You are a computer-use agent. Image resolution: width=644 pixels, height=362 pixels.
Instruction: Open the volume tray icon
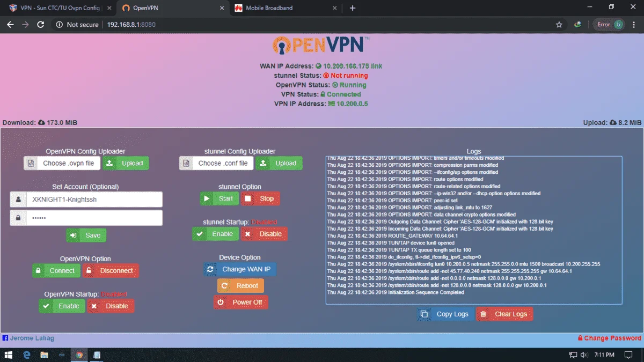pos(584,355)
